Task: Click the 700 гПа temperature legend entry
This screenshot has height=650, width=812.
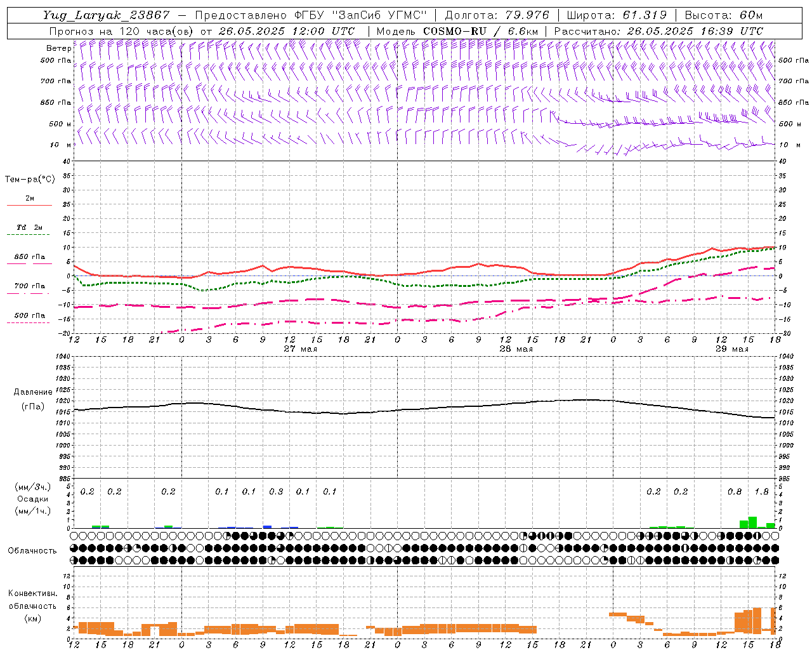Action: (x=29, y=286)
